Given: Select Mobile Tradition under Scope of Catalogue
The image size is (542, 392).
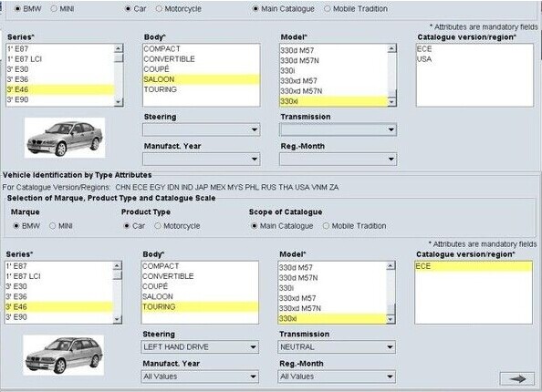Looking at the screenshot, I should (x=326, y=226).
